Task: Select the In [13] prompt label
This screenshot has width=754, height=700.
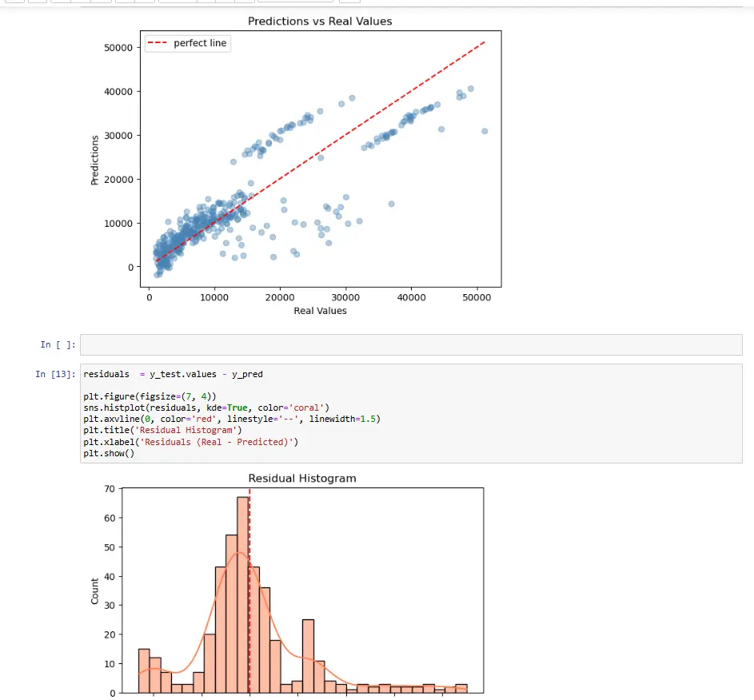Action: [x=55, y=374]
